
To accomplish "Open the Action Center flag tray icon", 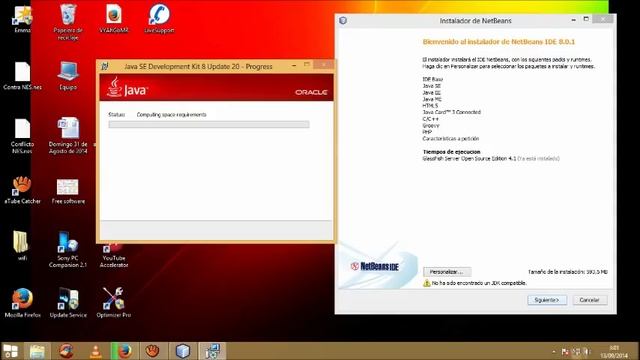I will (x=565, y=351).
